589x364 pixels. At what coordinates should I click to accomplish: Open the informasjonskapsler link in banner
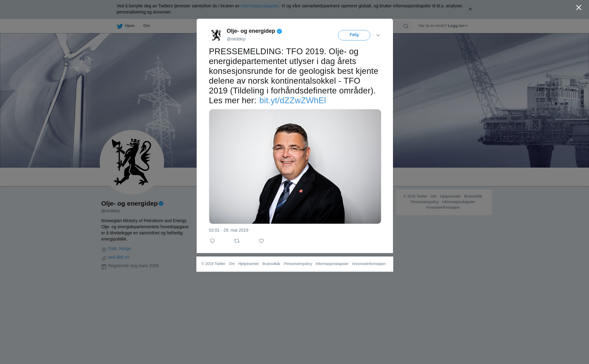[x=260, y=6]
